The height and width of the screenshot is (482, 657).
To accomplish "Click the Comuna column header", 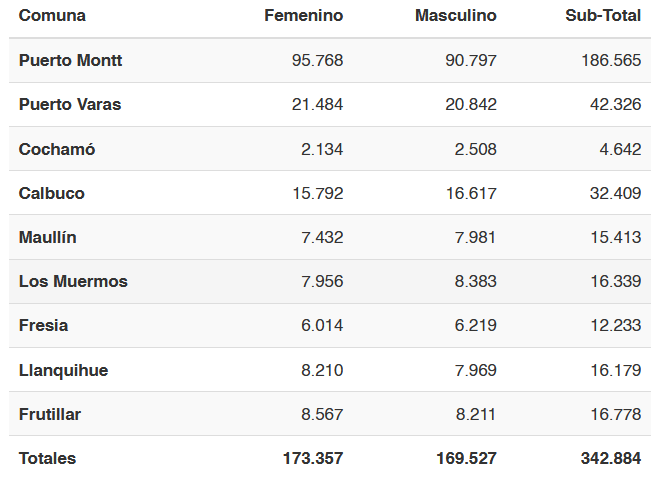I will click(x=52, y=16).
